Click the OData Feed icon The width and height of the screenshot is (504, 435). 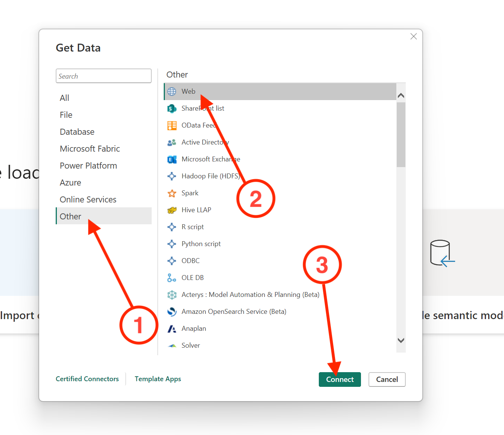[x=172, y=125]
